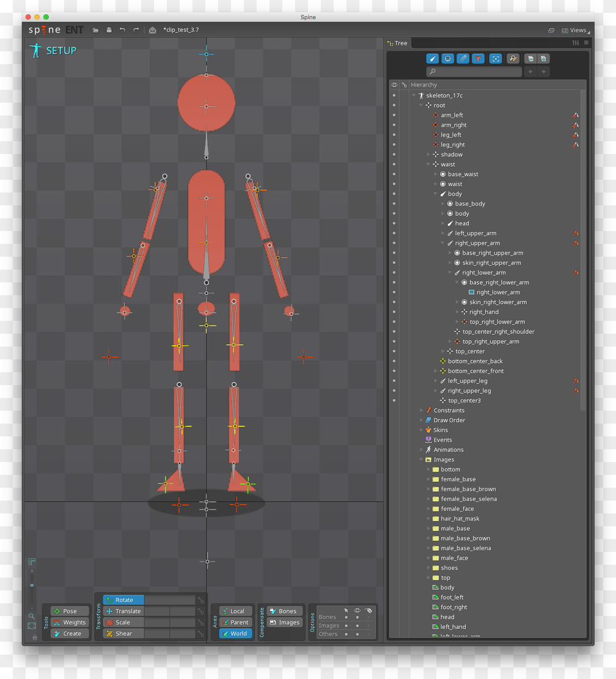Collapse the Images node in the tree
Viewport: 616px width, 679px height.
coord(422,460)
